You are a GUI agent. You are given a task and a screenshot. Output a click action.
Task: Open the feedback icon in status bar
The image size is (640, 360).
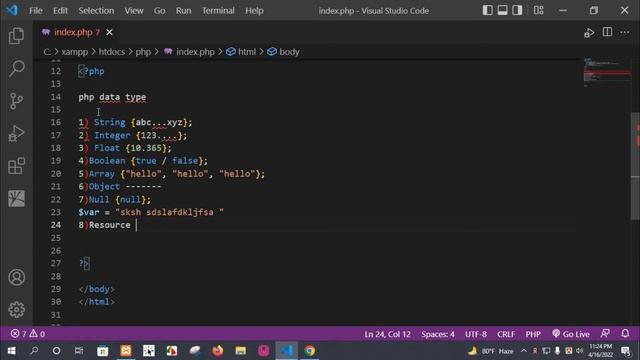click(x=605, y=333)
